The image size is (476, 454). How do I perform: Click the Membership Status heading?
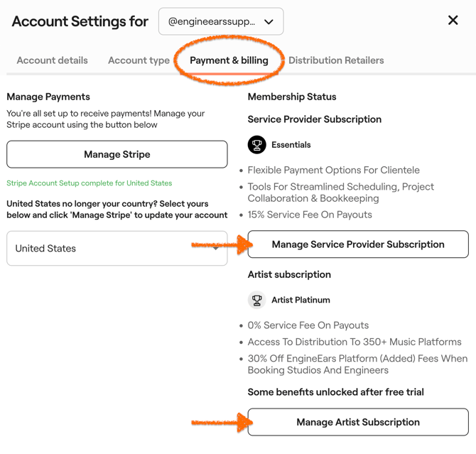[x=292, y=97]
